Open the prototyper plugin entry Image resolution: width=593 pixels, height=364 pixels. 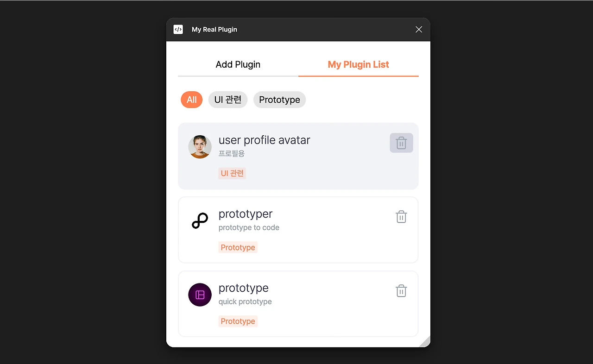coord(298,230)
